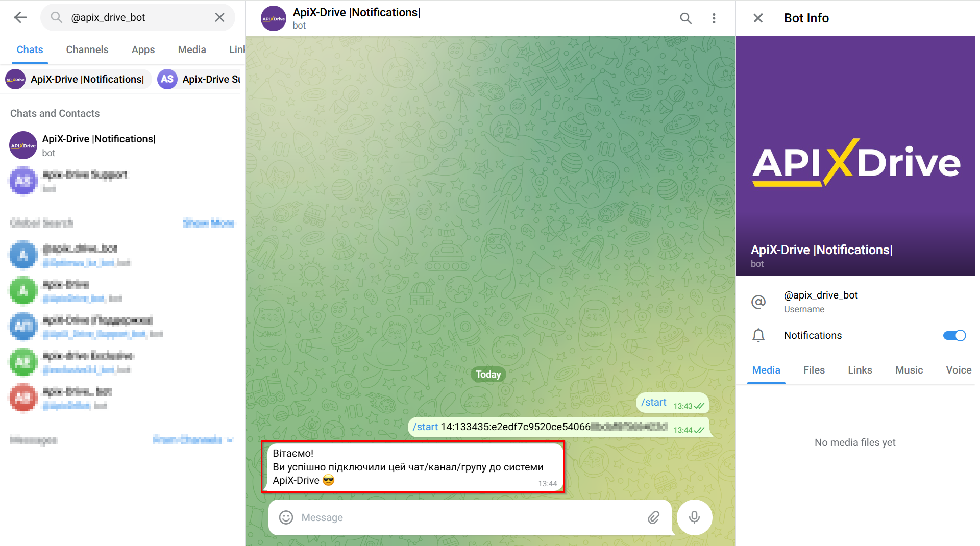Click the @ username icon in Bot Info
This screenshot has height=546, width=980.
pos(758,302)
